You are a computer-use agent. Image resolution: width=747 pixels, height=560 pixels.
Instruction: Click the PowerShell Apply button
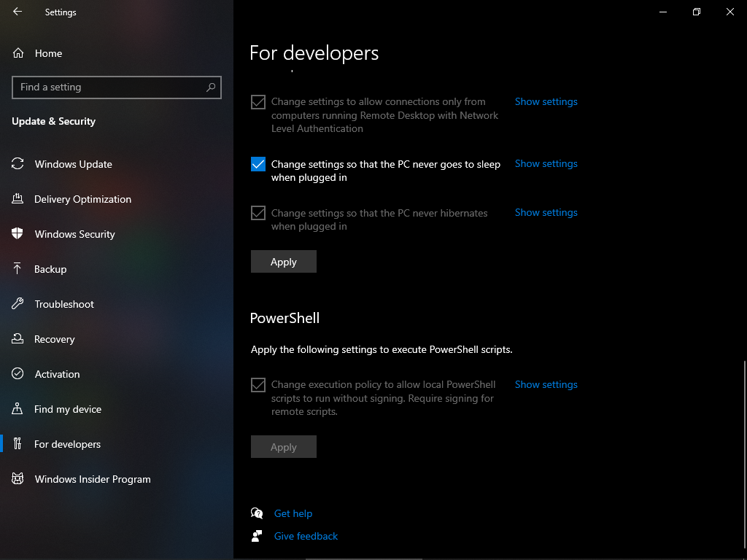coord(284,447)
